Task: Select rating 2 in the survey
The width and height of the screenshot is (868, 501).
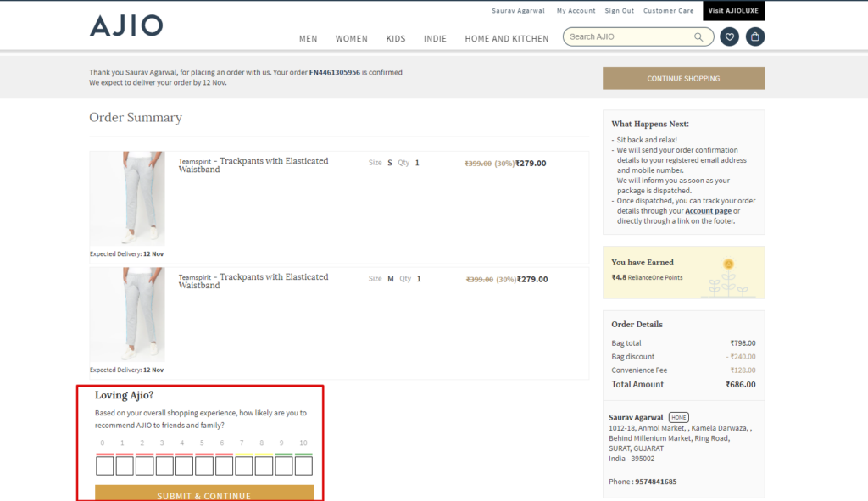Action: click(x=144, y=465)
